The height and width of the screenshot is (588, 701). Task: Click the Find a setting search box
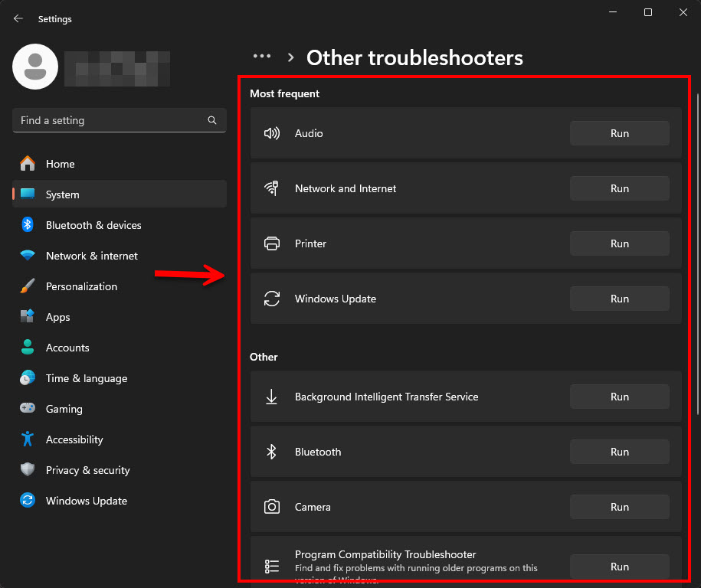coord(120,120)
